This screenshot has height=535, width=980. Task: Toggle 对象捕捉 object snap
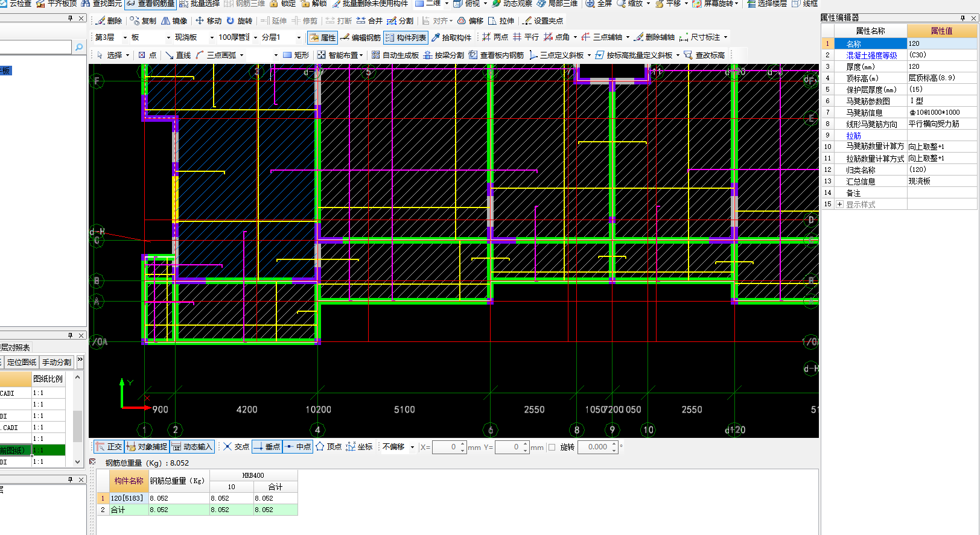pyautogui.click(x=146, y=447)
